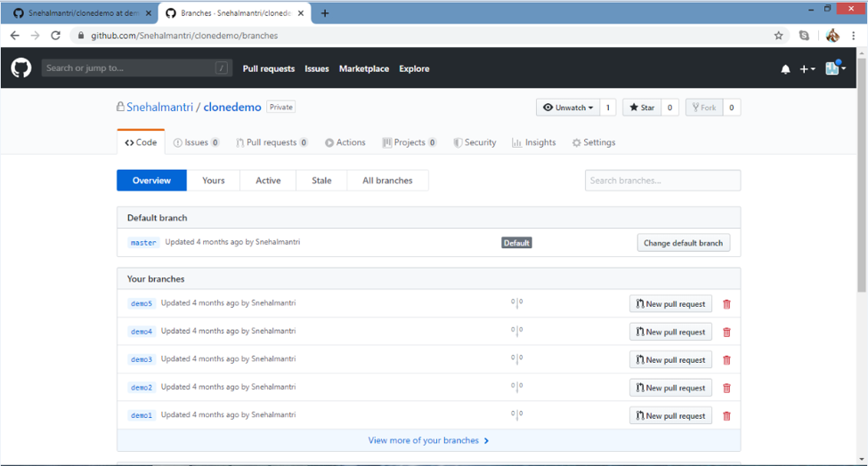Open the master branch link
868x466 pixels.
142,243
